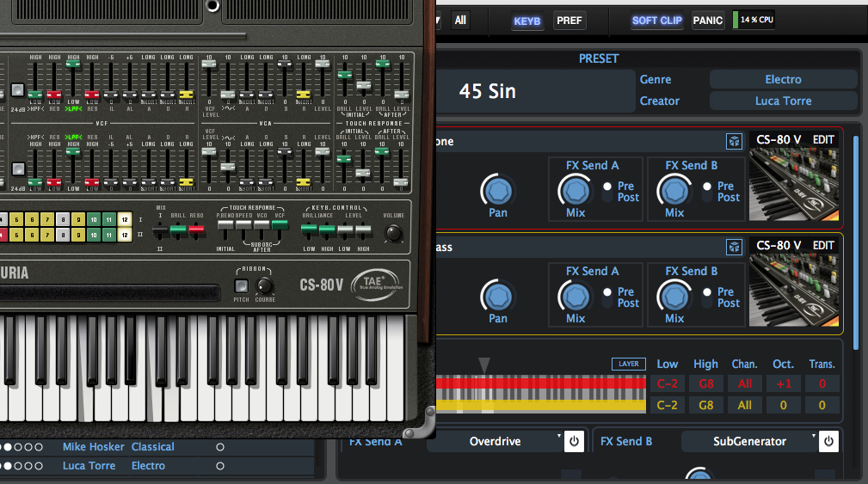Screen dimensions: 868x484
Task: Select tone button 8 in row II
Action: click(x=63, y=235)
